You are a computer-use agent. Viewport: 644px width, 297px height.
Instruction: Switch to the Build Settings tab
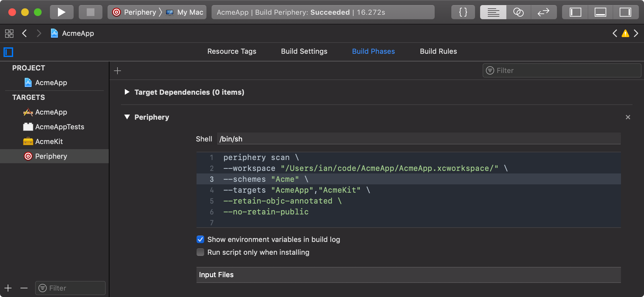pos(304,51)
